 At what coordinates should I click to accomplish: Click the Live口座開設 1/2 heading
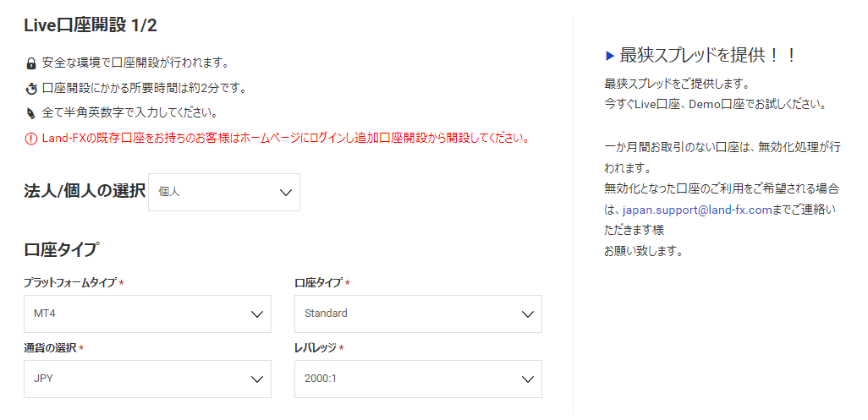point(91,26)
